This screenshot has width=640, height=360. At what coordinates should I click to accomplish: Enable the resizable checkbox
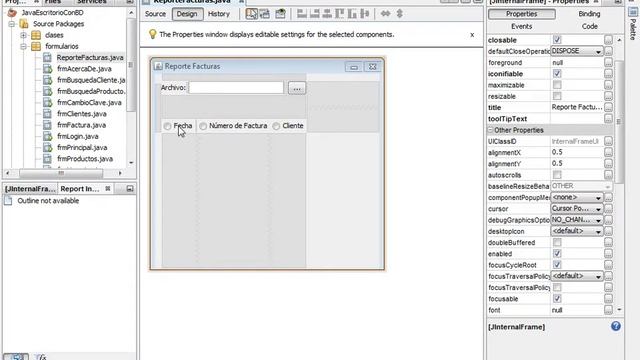(557, 96)
